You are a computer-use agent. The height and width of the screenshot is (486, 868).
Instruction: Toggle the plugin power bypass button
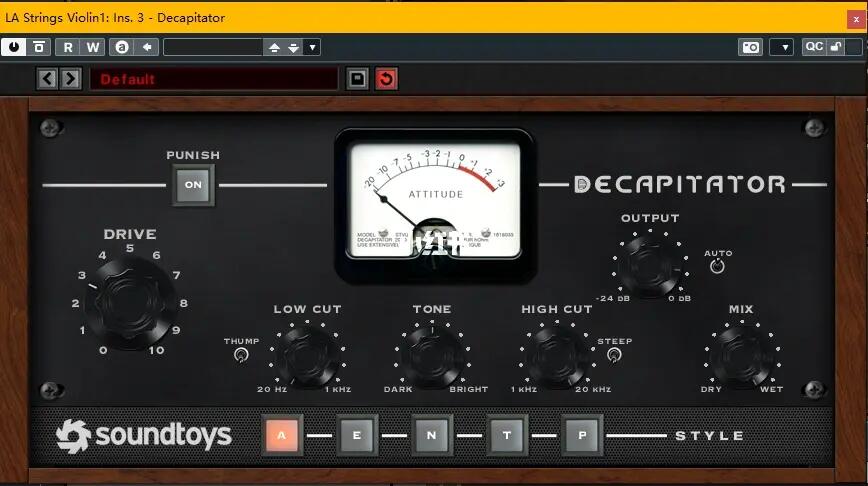(13, 47)
